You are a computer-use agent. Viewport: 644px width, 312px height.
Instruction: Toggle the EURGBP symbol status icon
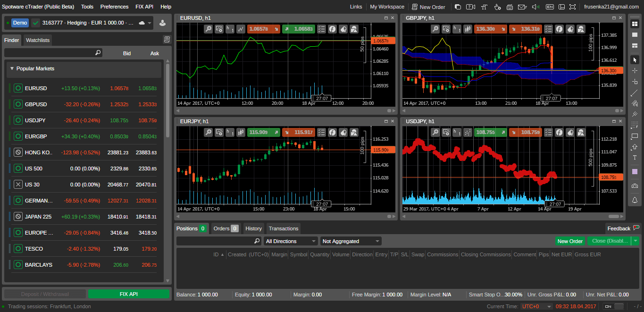[18, 136]
